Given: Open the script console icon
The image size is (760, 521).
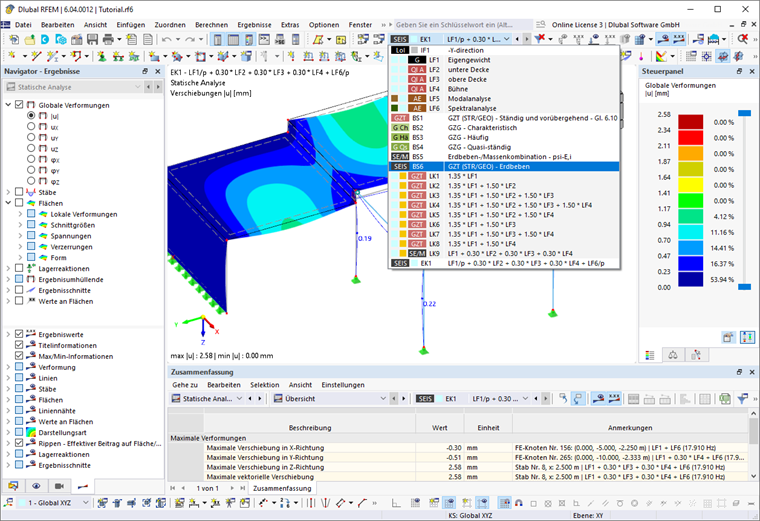Looking at the screenshot, I should coord(265,40).
